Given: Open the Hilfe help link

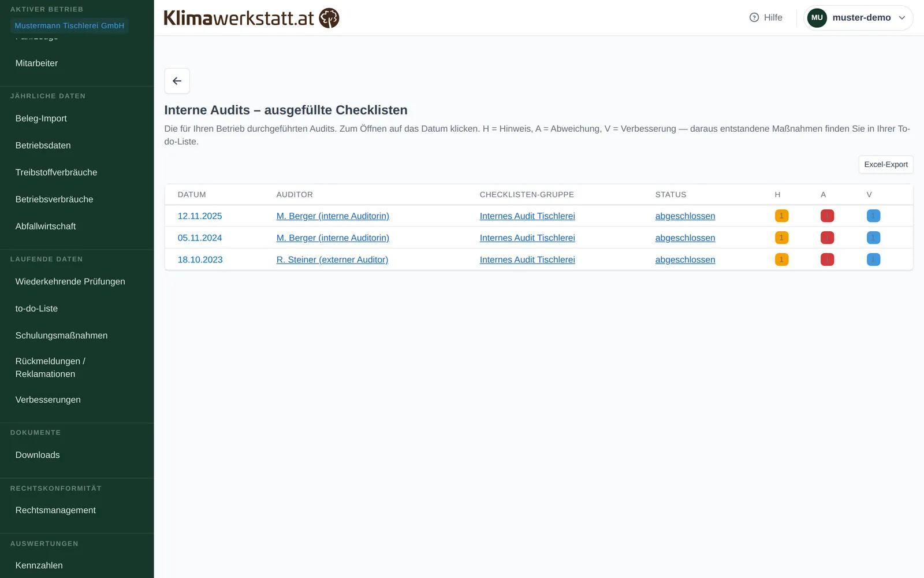Looking at the screenshot, I should pos(766,17).
